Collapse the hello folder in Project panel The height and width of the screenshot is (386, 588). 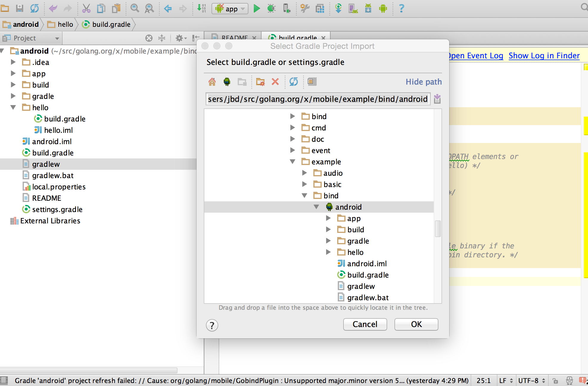pos(13,108)
